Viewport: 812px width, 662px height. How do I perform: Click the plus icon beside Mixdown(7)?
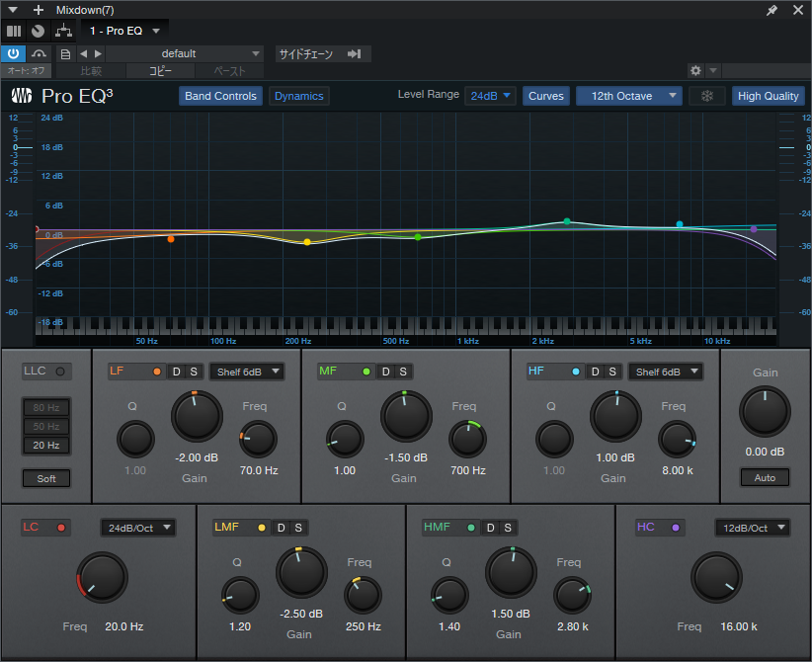coord(38,10)
